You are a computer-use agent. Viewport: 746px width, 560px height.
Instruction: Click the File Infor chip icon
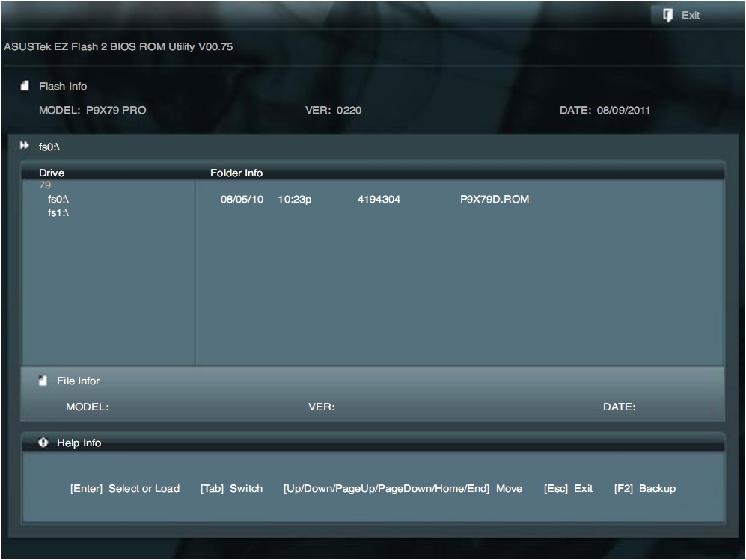click(x=43, y=381)
